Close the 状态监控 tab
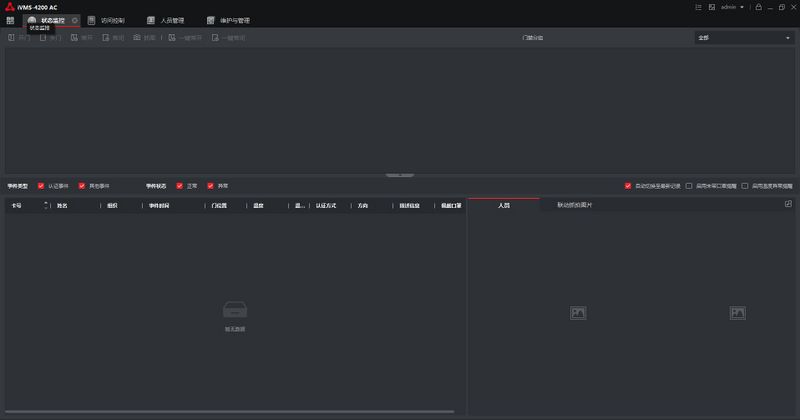 75,20
